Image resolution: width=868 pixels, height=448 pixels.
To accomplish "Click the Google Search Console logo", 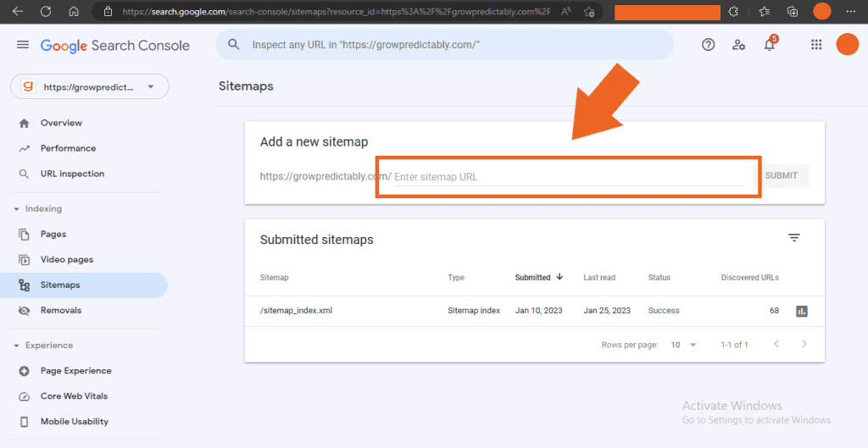I will 115,46.
